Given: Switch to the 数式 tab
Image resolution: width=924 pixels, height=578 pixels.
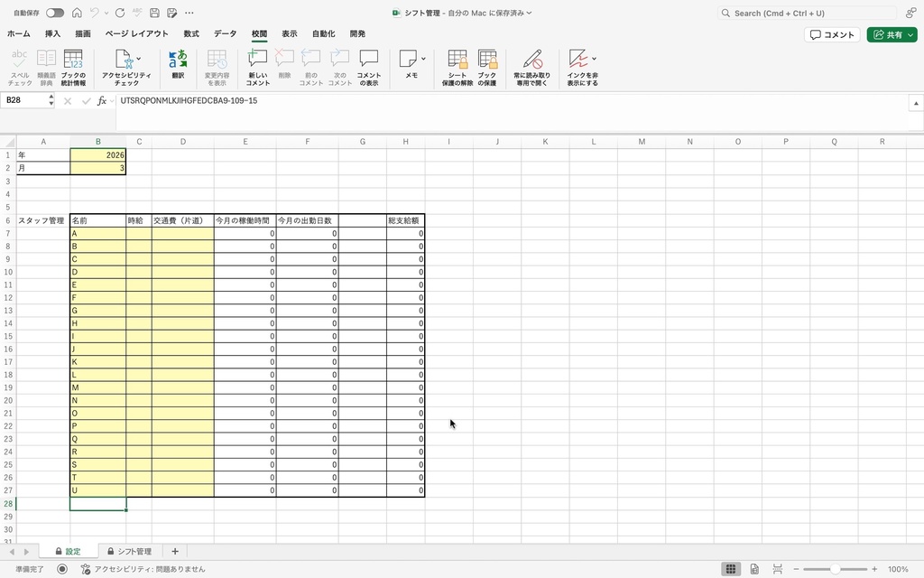Looking at the screenshot, I should tap(191, 33).
